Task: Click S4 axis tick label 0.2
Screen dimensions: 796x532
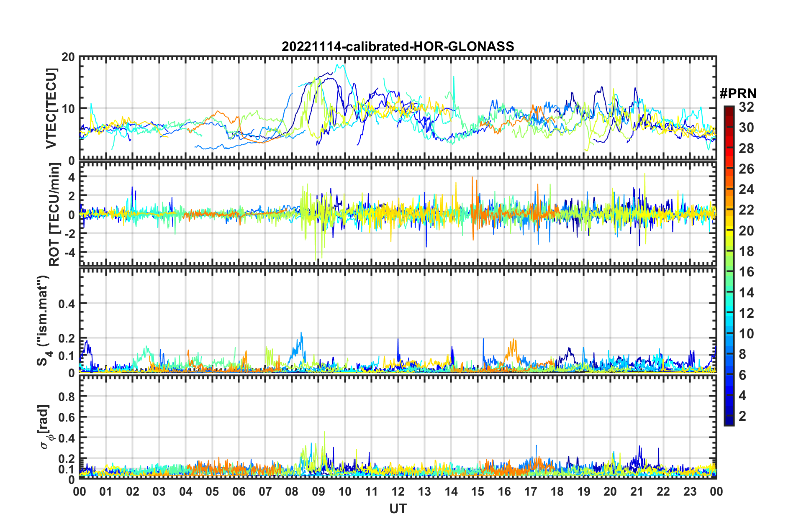Action: tap(67, 338)
